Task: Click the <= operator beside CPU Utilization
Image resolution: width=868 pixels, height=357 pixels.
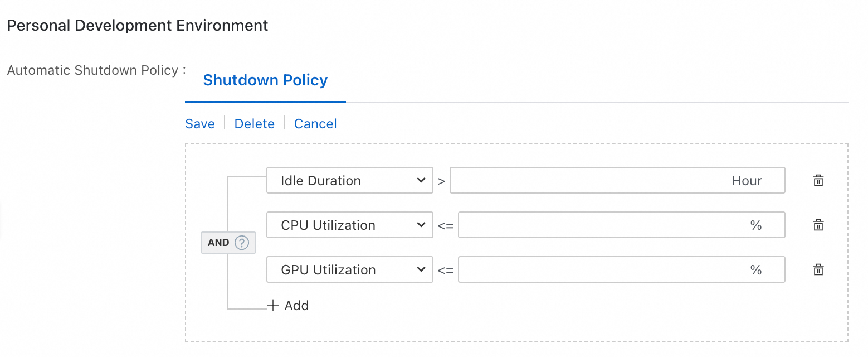Action: 446,226
